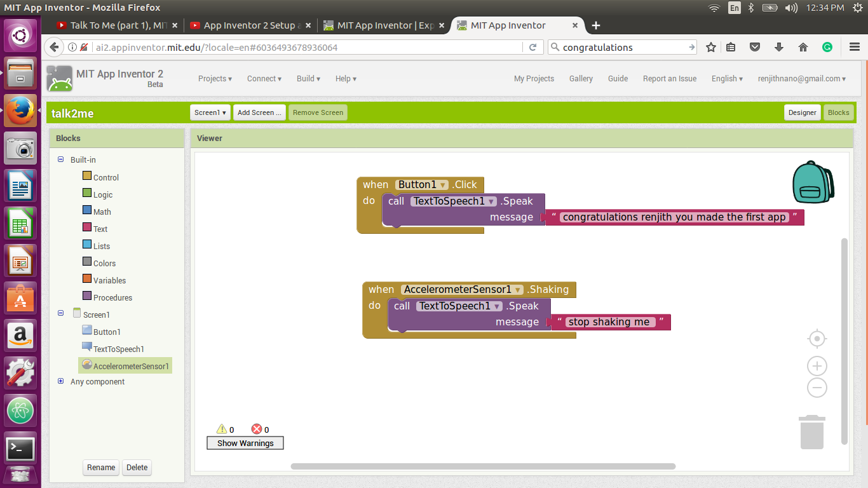
Task: Click the green Grammarly extension icon
Action: (x=827, y=47)
